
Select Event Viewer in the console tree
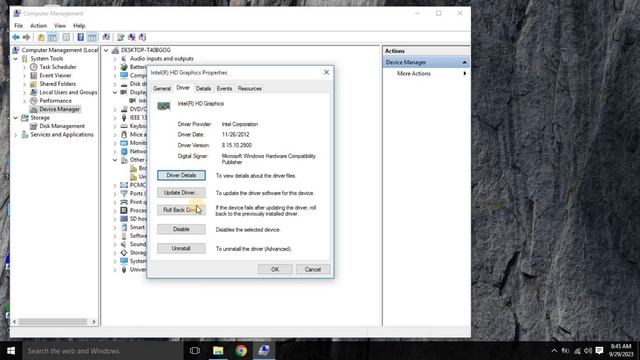tap(55, 76)
